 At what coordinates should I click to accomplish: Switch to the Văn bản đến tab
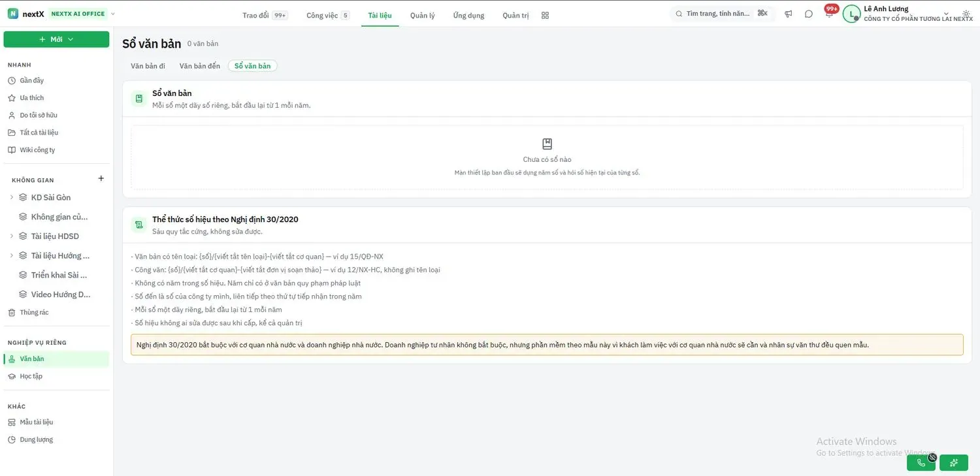tap(200, 66)
